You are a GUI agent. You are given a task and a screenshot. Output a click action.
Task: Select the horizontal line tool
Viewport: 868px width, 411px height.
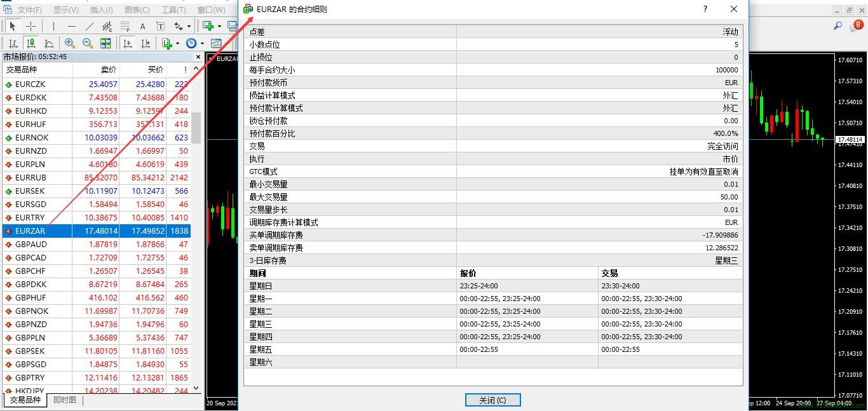pyautogui.click(x=71, y=26)
